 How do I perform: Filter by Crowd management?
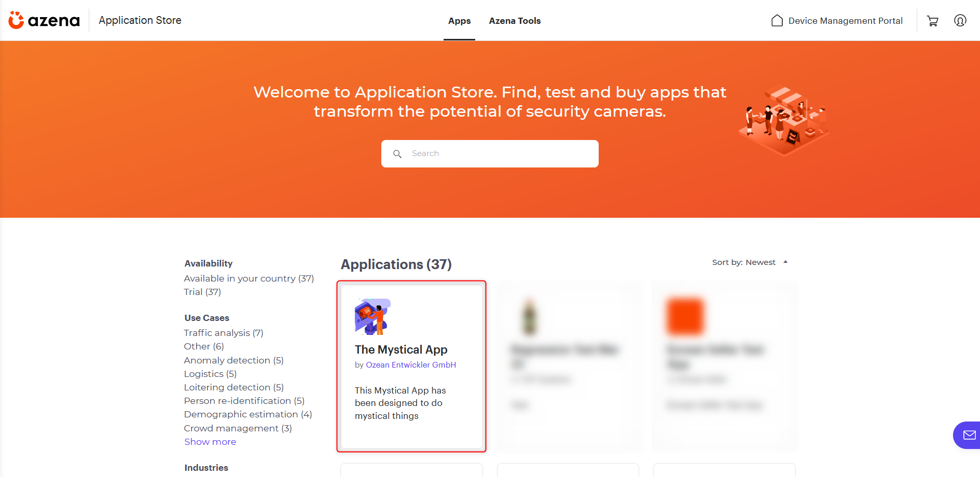pos(238,428)
